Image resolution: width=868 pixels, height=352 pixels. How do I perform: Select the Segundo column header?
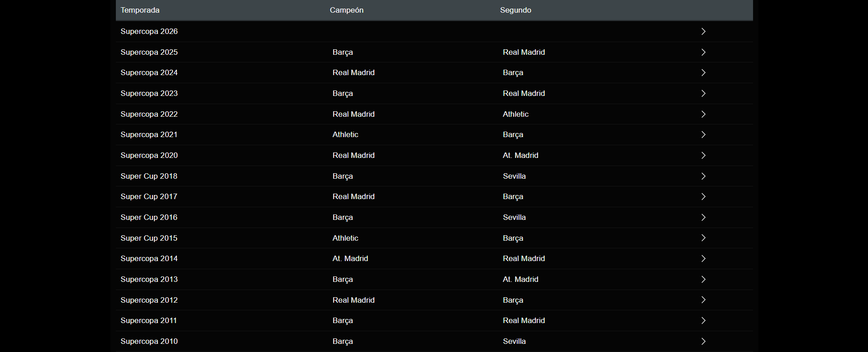pyautogui.click(x=515, y=10)
